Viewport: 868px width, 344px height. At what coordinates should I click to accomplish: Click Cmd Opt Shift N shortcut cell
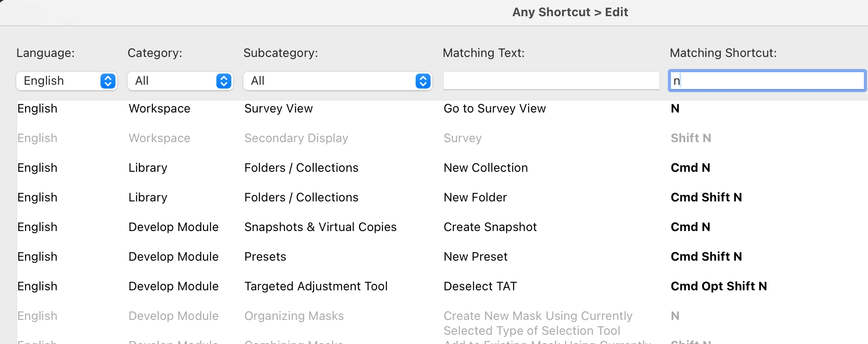tap(718, 287)
